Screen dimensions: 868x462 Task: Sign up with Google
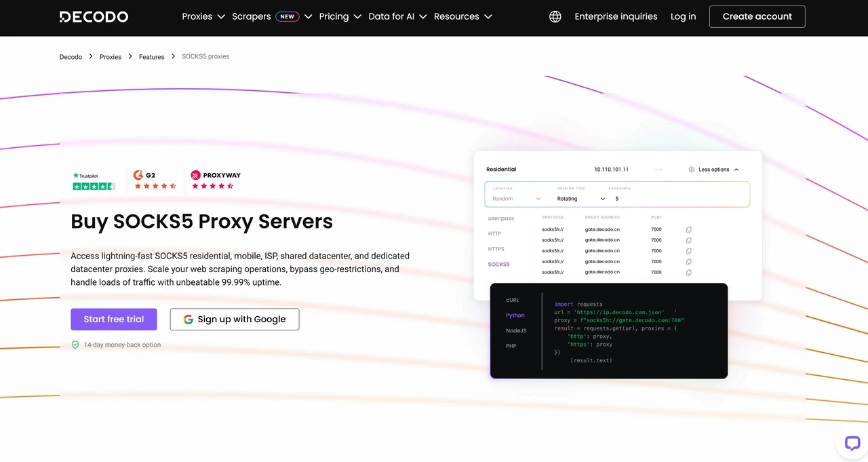pyautogui.click(x=234, y=319)
